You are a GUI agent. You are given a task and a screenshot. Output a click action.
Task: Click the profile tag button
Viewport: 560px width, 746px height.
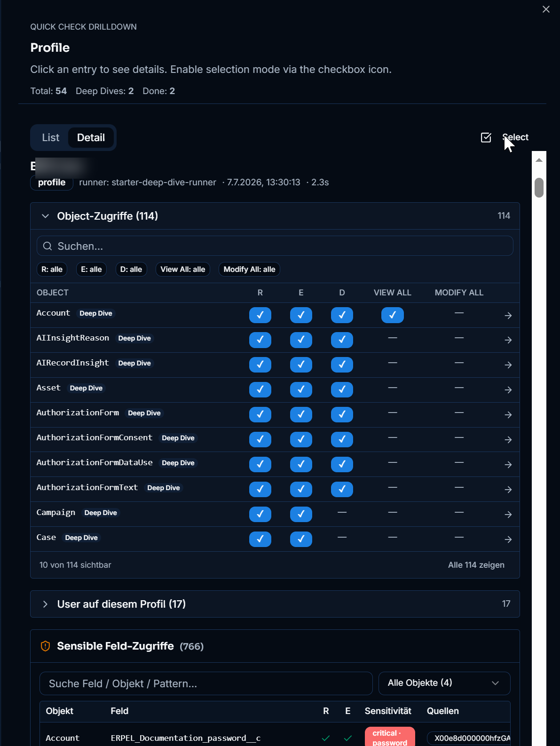tap(52, 183)
